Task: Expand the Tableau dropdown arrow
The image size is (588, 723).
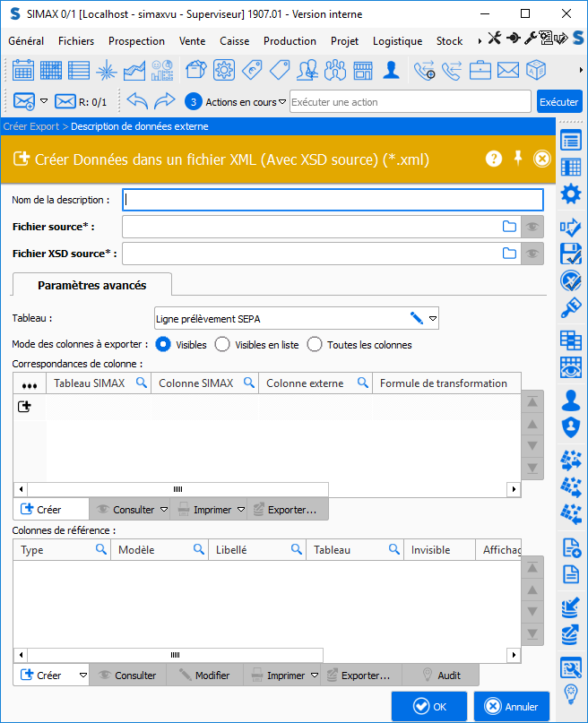Action: tap(433, 318)
